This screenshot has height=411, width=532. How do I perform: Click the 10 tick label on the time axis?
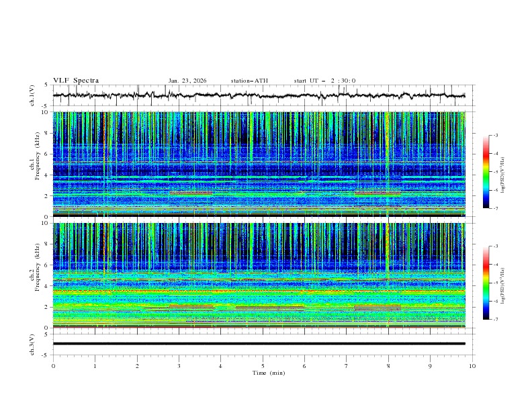472,366
